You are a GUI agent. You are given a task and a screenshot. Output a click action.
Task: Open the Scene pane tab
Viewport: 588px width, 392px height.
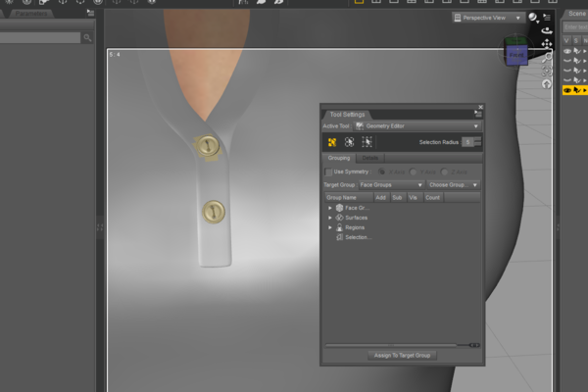click(576, 14)
